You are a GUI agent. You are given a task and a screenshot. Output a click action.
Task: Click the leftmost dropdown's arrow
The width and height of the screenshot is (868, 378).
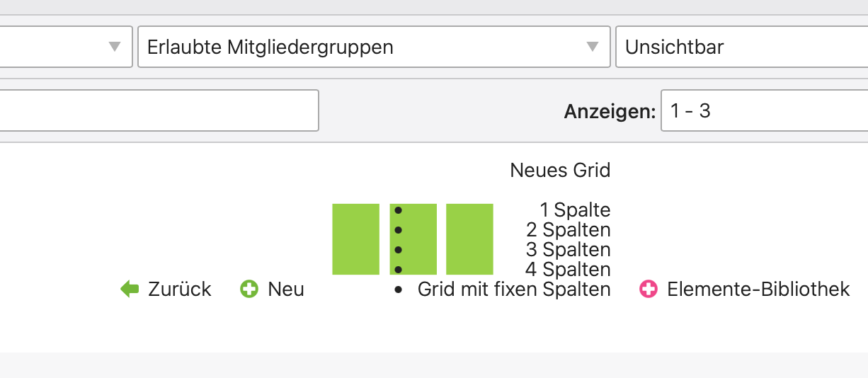(x=115, y=47)
